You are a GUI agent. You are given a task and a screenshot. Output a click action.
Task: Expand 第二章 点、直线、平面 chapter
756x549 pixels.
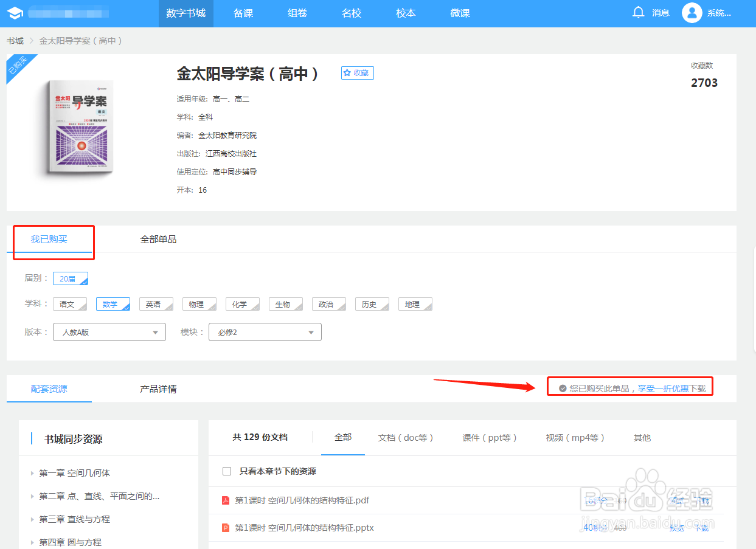click(x=99, y=496)
